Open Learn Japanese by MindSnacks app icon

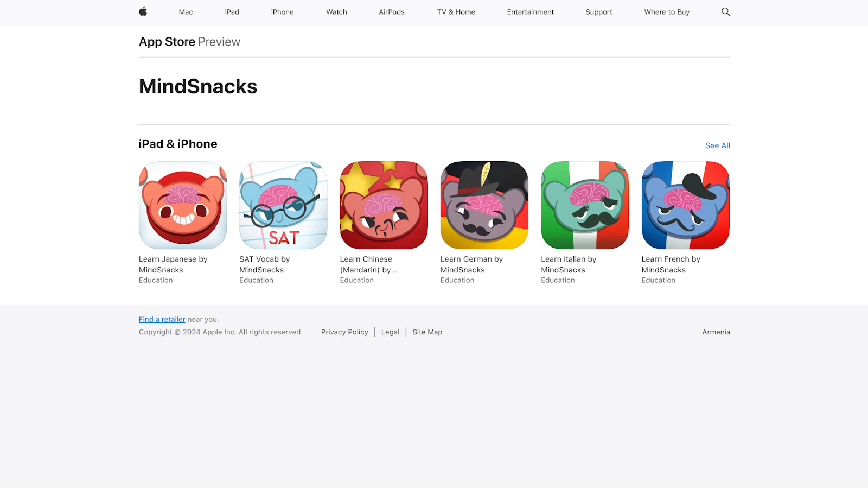coord(183,205)
